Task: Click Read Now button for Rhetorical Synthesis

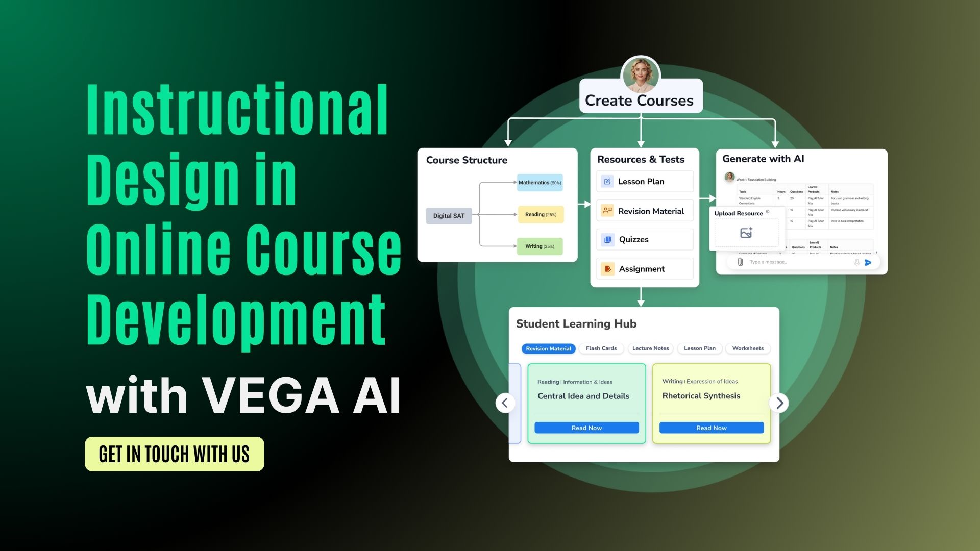Action: coord(711,428)
